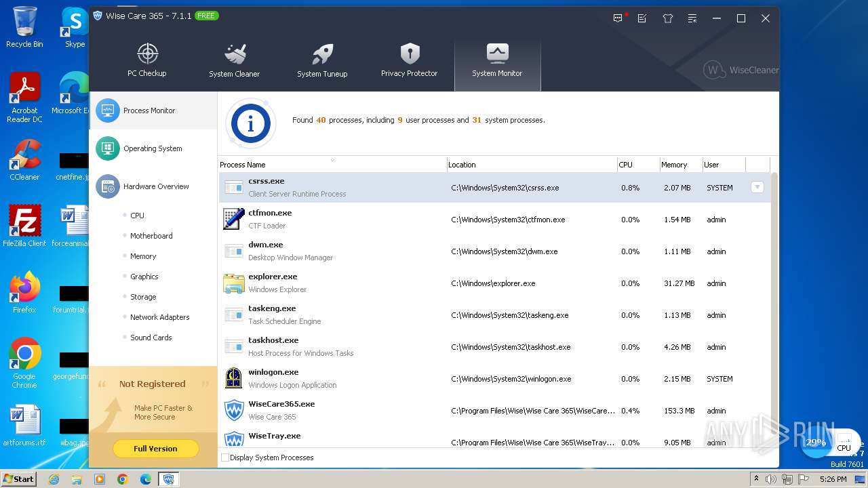
Task: Switch to System Cleaner tab
Action: click(x=235, y=61)
